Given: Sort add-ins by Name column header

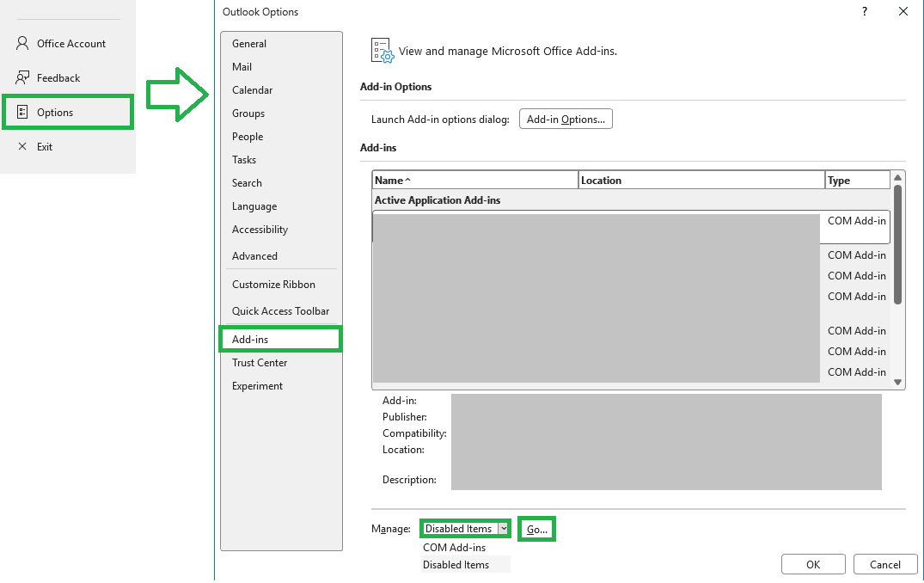Looking at the screenshot, I should (475, 181).
